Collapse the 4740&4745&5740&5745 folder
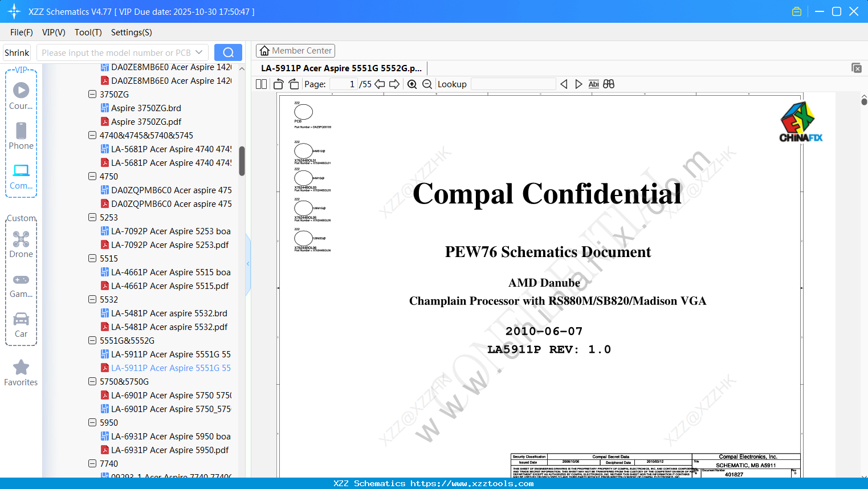Screen dimensions: 868x489 [x=92, y=135]
